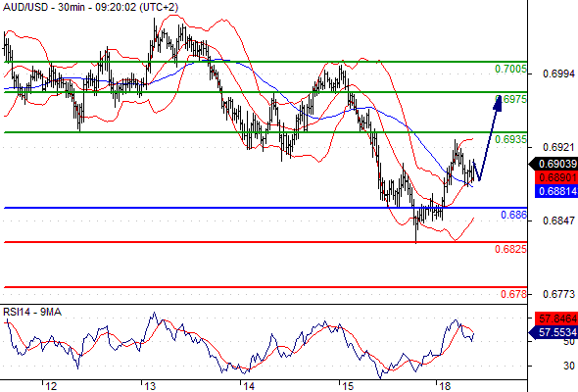This screenshot has width=578, height=392.
Task: Click date marker 18 on time axis
Action: click(x=445, y=386)
